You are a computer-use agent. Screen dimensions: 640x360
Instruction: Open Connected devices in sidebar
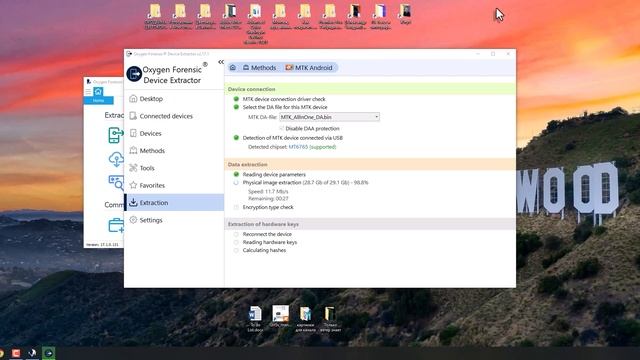[x=174, y=116]
